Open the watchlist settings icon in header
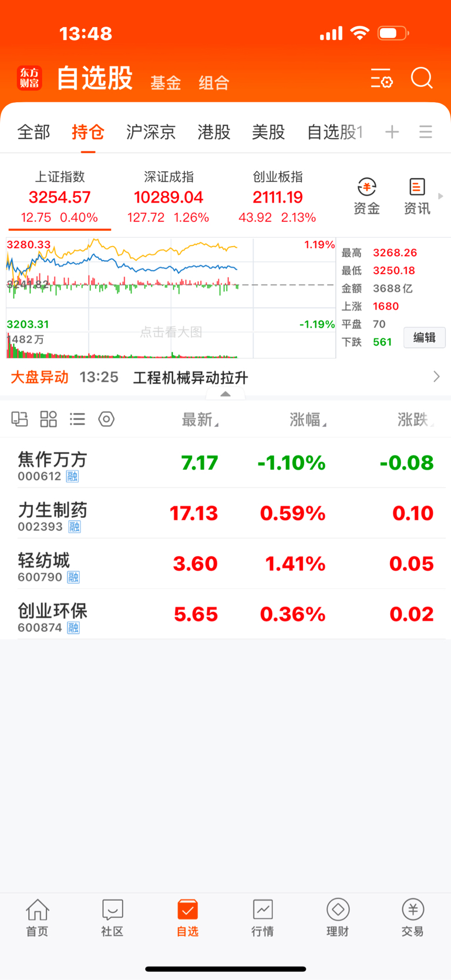451x980 pixels. (x=382, y=78)
